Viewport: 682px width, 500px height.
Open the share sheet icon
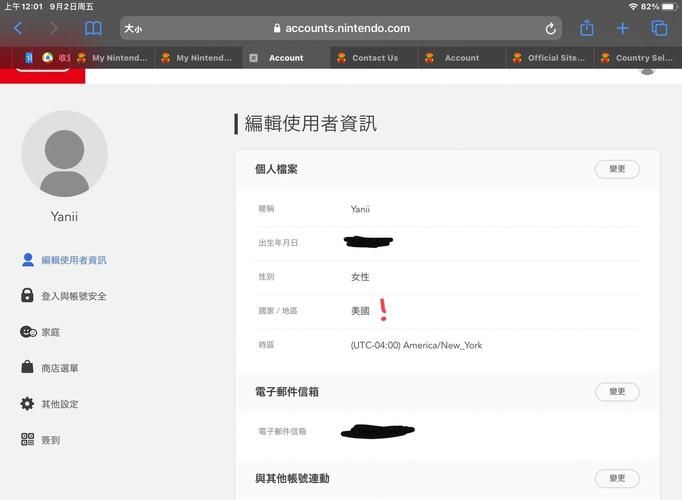click(587, 28)
